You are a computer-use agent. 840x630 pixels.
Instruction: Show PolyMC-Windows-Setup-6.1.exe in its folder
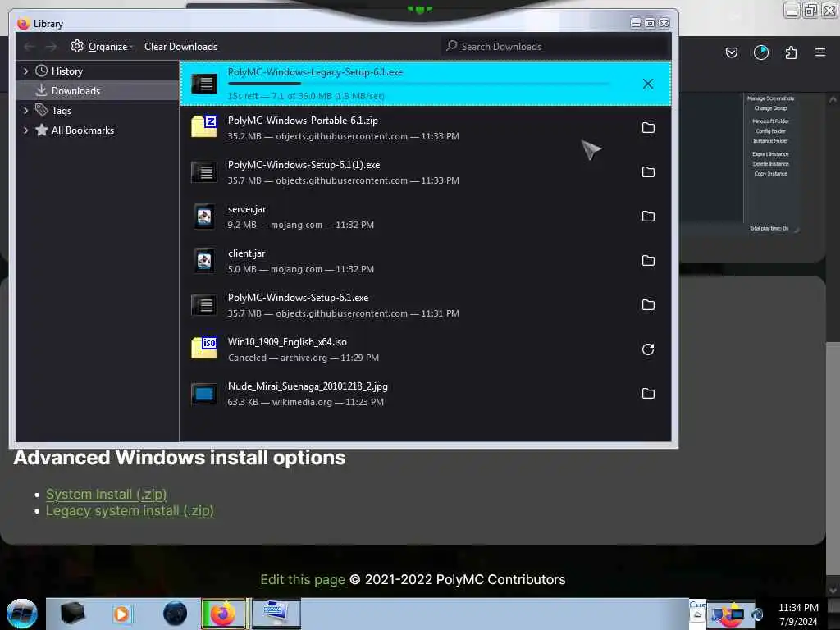pyautogui.click(x=648, y=305)
